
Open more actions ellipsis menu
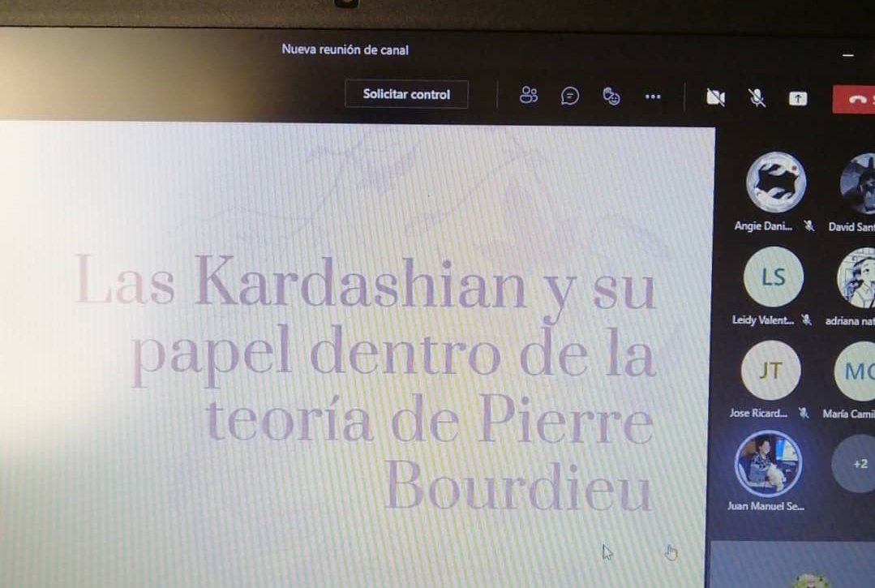click(652, 97)
